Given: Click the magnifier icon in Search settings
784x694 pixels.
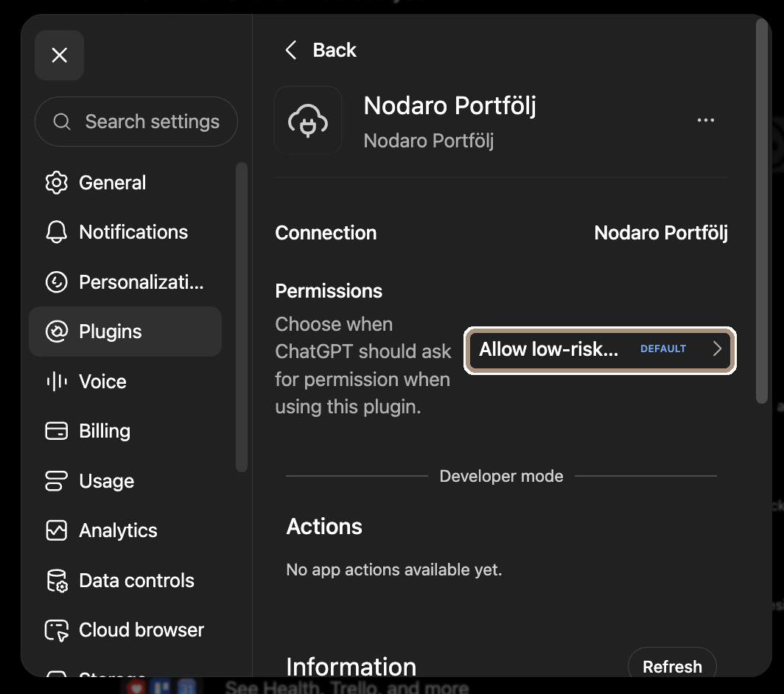Looking at the screenshot, I should point(62,122).
